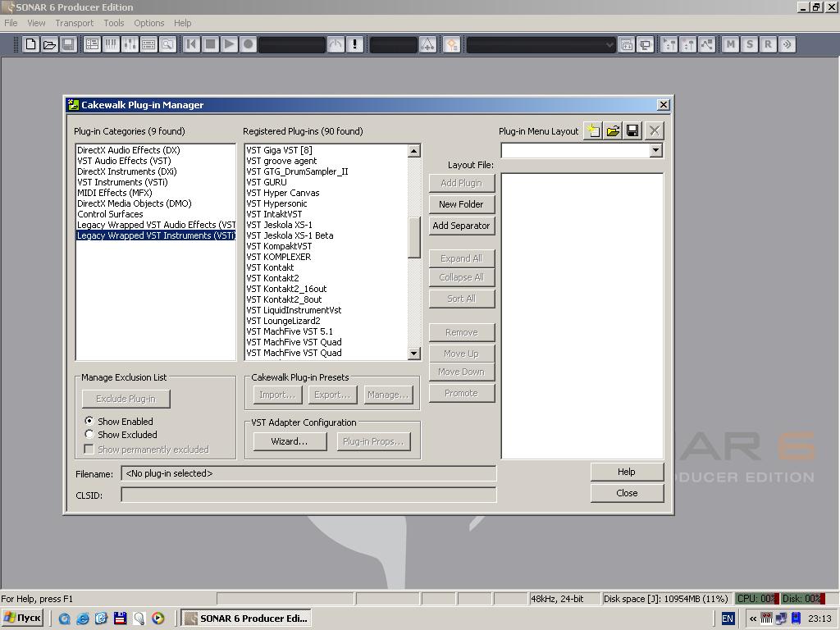Select VST Instruments (VSTi) category
The width and height of the screenshot is (840, 630).
click(122, 182)
